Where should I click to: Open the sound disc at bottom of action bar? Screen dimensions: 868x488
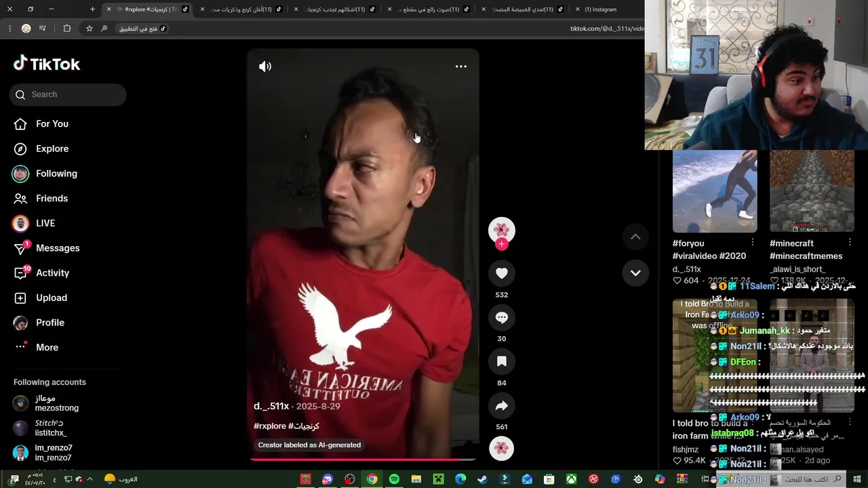click(502, 449)
